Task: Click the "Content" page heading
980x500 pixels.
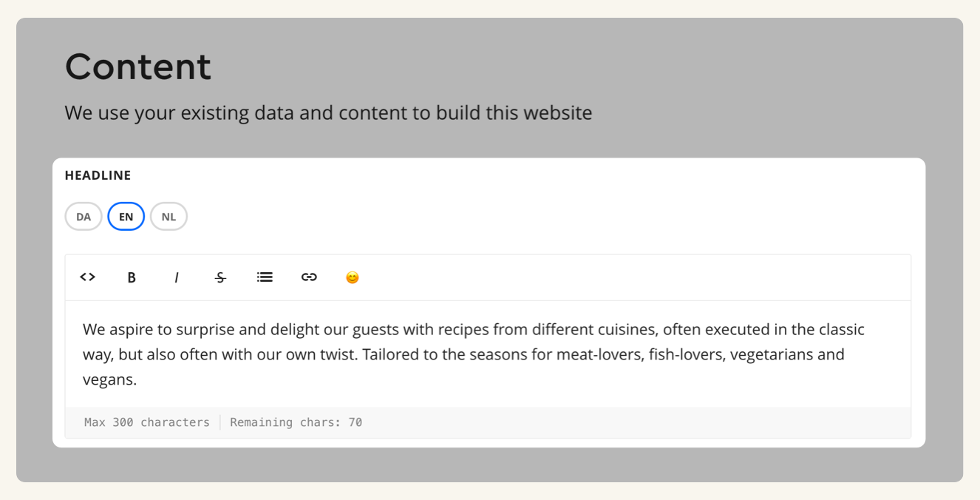Action: coord(138,67)
